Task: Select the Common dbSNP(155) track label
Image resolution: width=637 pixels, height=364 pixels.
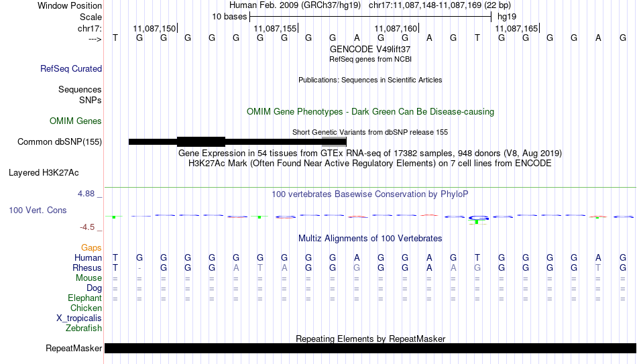Action: [59, 142]
